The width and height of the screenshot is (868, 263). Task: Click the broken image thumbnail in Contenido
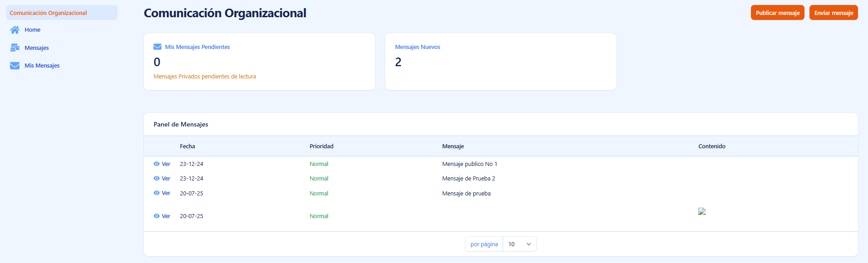coord(702,211)
